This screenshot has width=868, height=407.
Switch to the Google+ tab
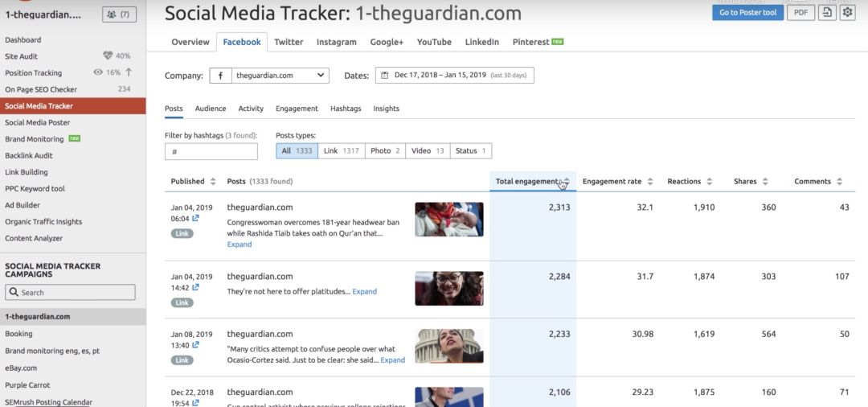tap(387, 42)
